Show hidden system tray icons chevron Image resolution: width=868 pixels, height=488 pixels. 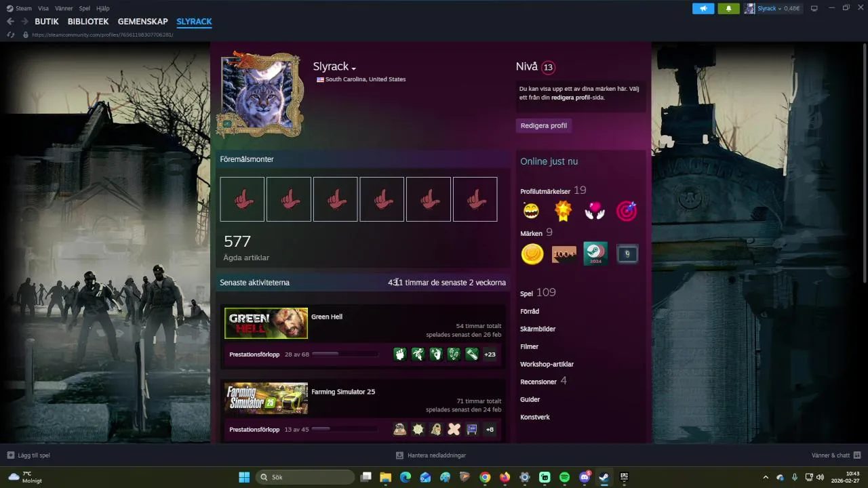coord(766,477)
